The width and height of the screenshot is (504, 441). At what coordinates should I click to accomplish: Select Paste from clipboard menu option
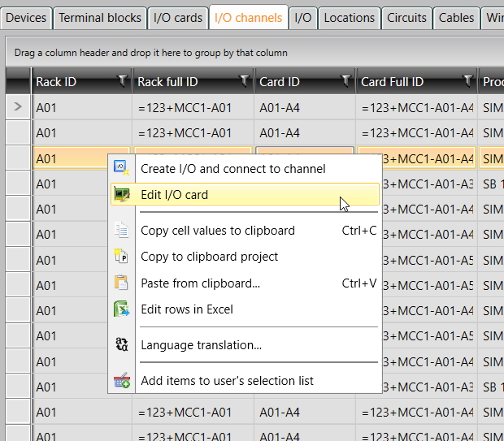click(x=200, y=283)
